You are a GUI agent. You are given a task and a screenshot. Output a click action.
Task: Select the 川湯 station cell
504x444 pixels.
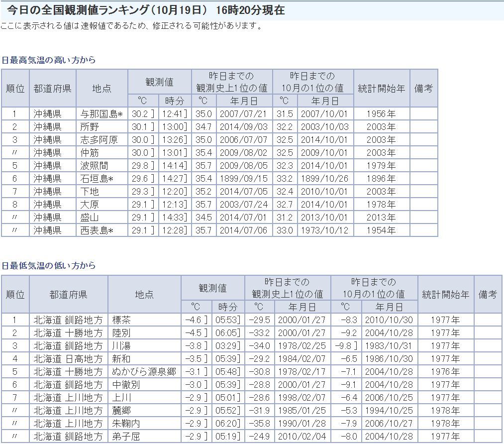tap(144, 346)
